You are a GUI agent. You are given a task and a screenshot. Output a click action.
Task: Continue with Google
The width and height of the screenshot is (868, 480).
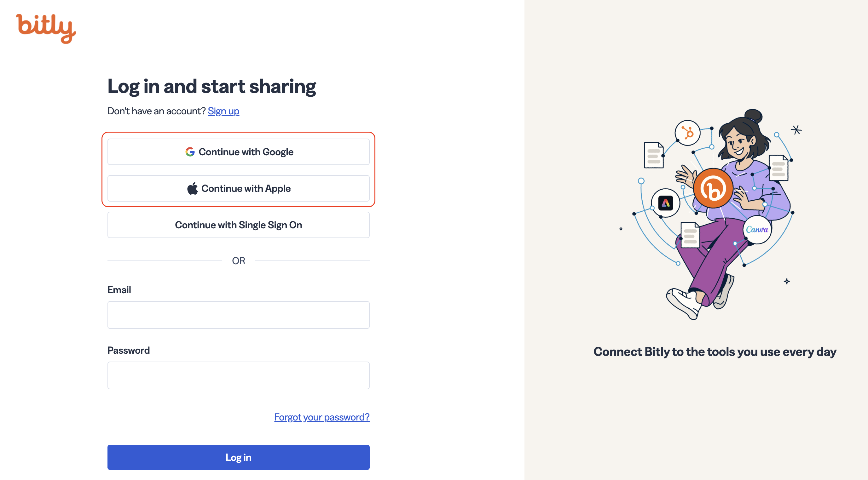point(239,152)
